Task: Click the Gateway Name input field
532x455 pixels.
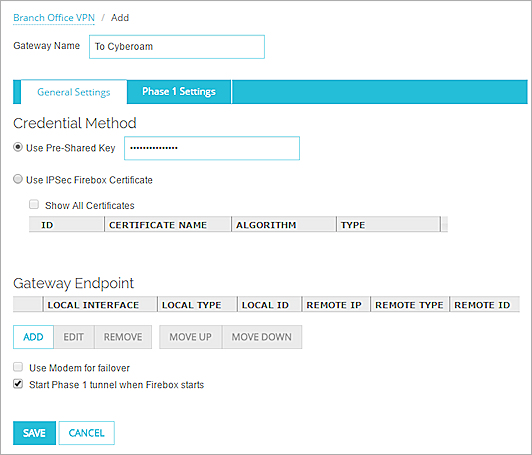Action: click(x=177, y=46)
